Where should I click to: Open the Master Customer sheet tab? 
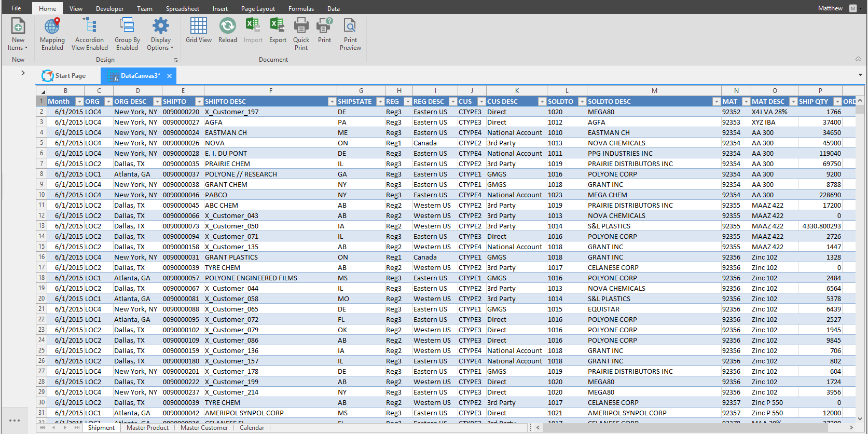point(204,428)
